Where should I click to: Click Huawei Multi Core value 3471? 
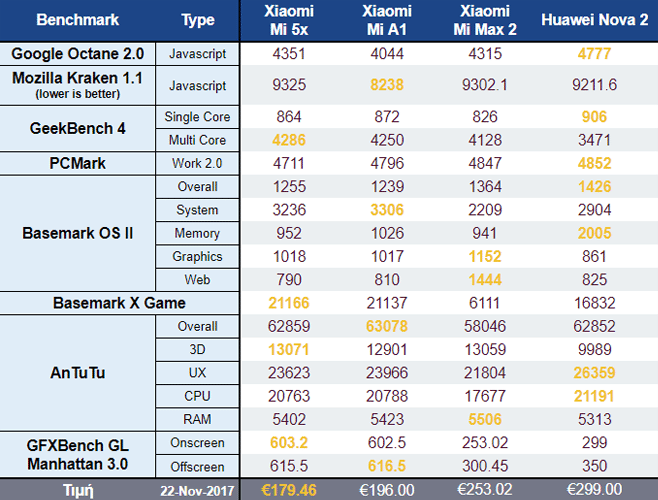tap(594, 140)
